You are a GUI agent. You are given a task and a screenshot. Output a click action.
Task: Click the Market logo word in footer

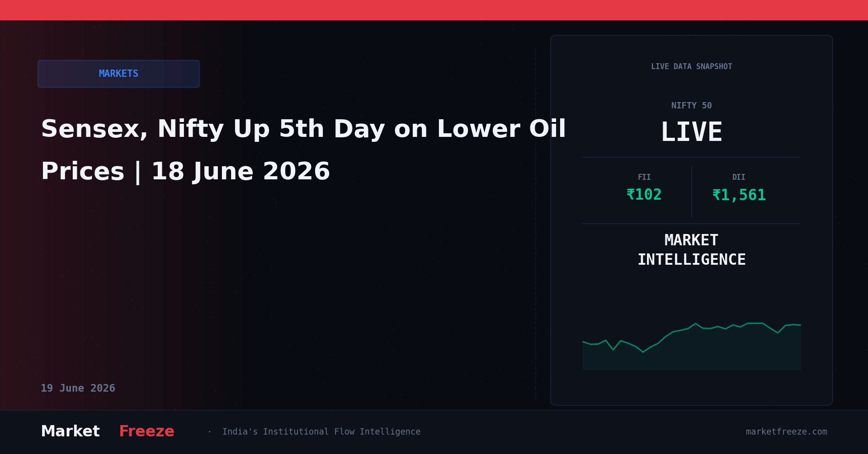(70, 431)
